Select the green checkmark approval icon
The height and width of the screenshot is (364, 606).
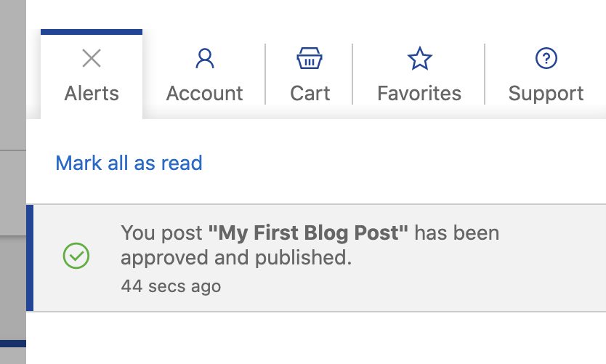coord(76,256)
